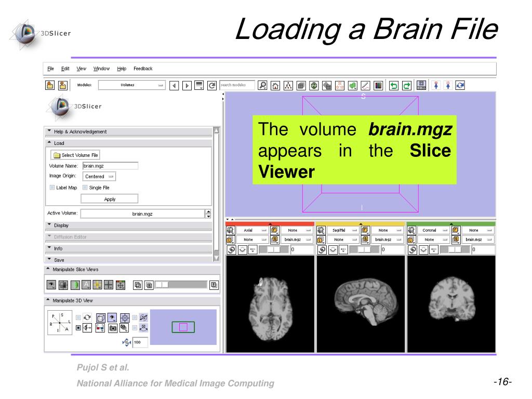
Task: Open the Modules dropdown showing Volumes
Action: tap(131, 85)
